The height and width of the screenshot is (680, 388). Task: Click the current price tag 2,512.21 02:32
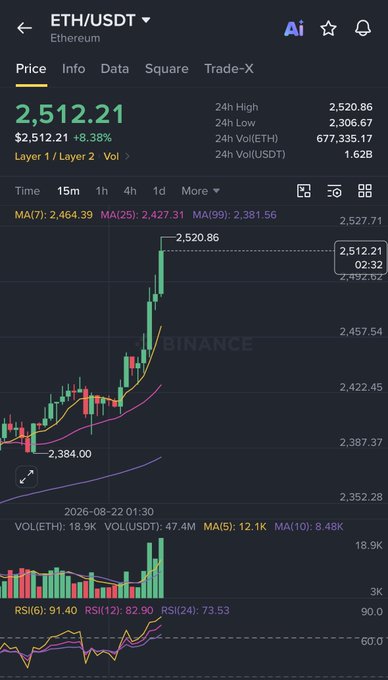coord(361,258)
